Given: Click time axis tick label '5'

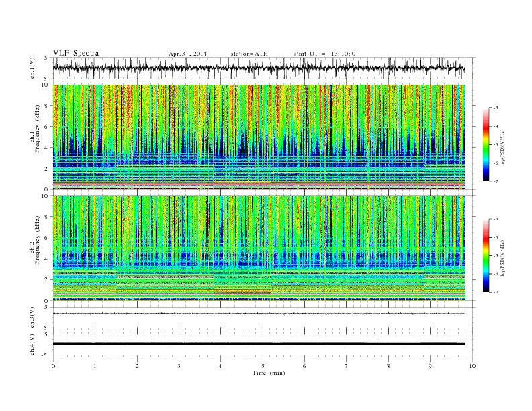Looking at the screenshot, I should pos(263,366).
